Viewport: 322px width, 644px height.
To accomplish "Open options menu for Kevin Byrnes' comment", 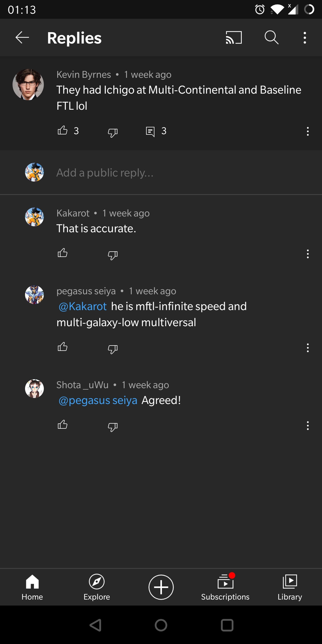I will point(308,131).
